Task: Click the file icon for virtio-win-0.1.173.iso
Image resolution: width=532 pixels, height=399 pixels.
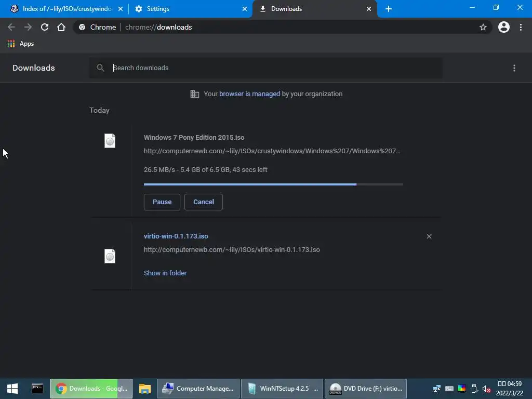Action: tap(110, 256)
